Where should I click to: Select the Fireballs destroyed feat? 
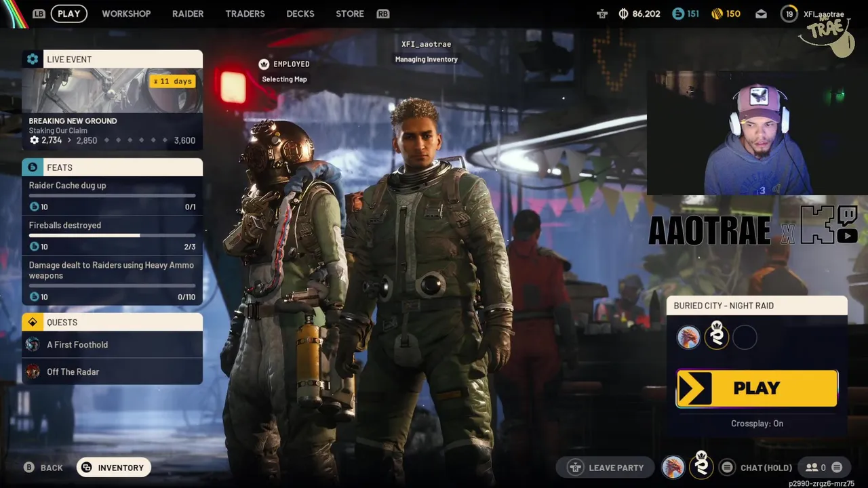[x=112, y=236]
